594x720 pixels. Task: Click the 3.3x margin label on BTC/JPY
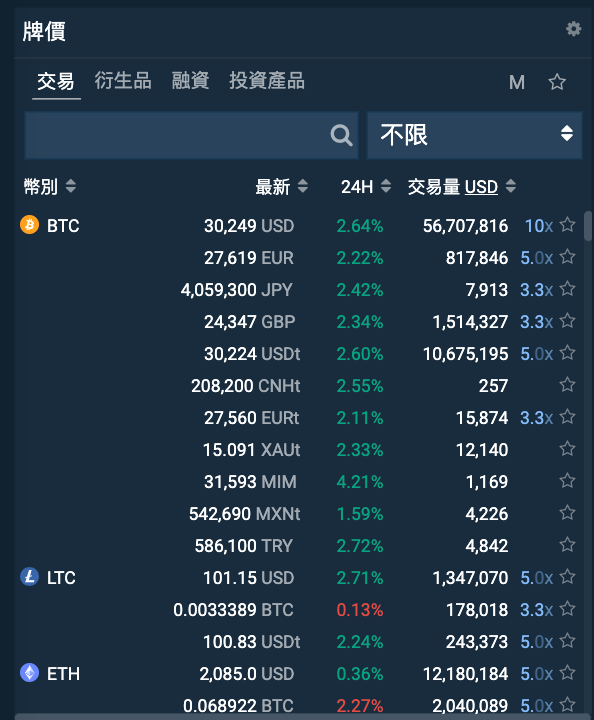click(536, 290)
